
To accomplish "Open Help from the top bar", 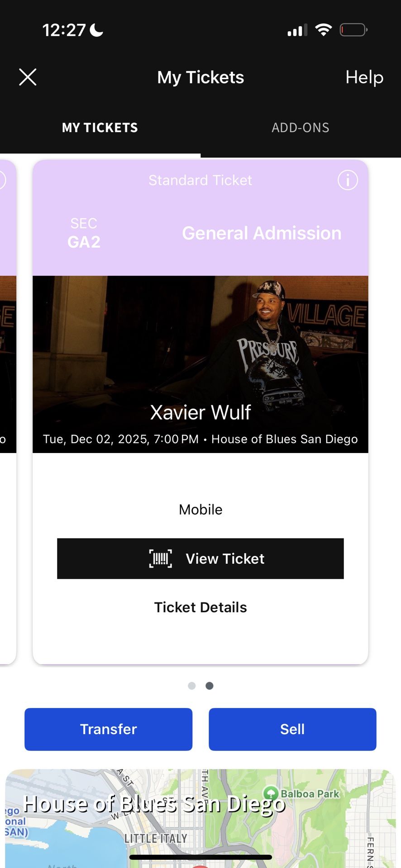I will (364, 77).
